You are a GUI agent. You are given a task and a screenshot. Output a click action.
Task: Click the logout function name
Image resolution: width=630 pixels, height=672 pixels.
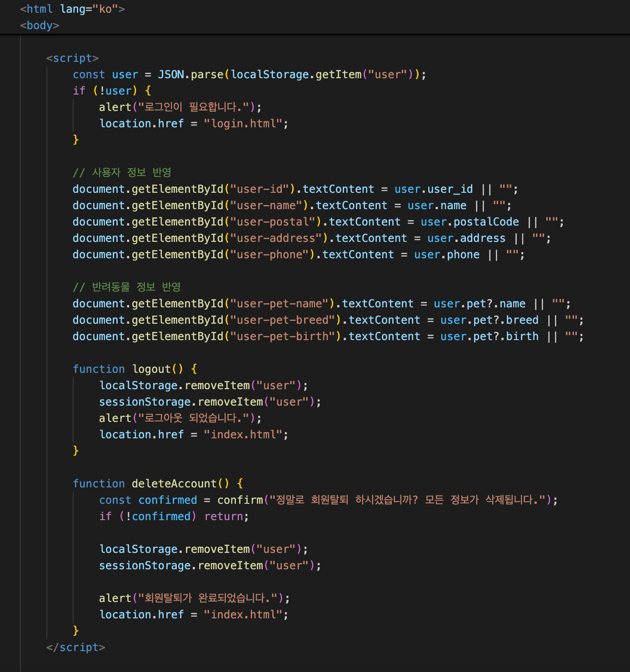[x=151, y=369]
